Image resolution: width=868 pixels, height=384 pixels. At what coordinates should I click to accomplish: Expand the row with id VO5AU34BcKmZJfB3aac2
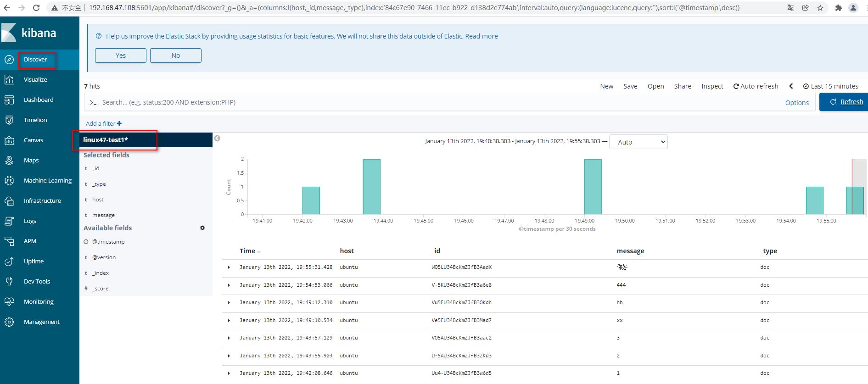click(x=229, y=338)
